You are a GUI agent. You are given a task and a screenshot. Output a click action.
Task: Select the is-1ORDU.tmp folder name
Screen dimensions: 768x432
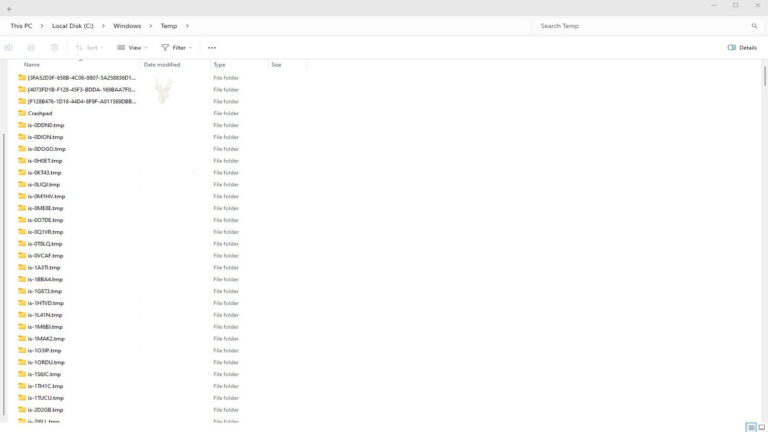coord(46,362)
